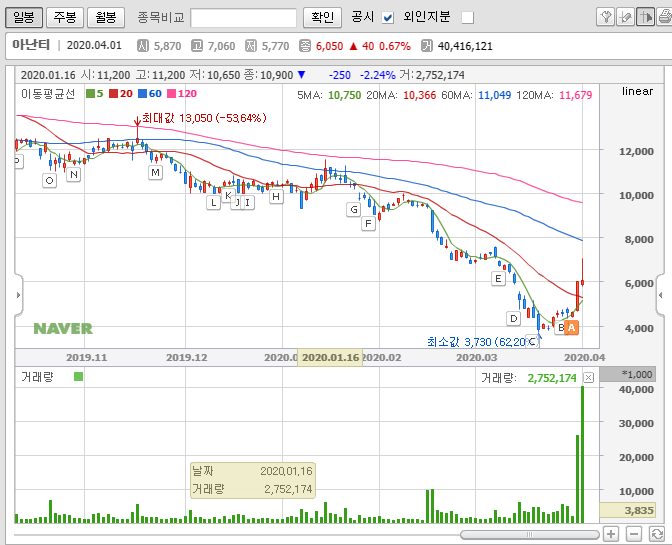Expand the right side panel arrow
The width and height of the screenshot is (672, 545).
pos(660,295)
